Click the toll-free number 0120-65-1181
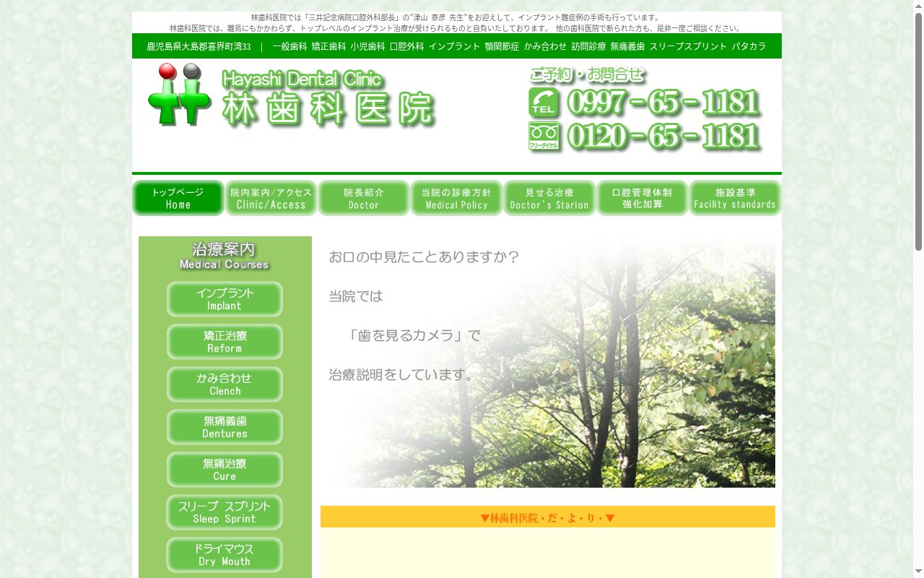 (x=663, y=136)
